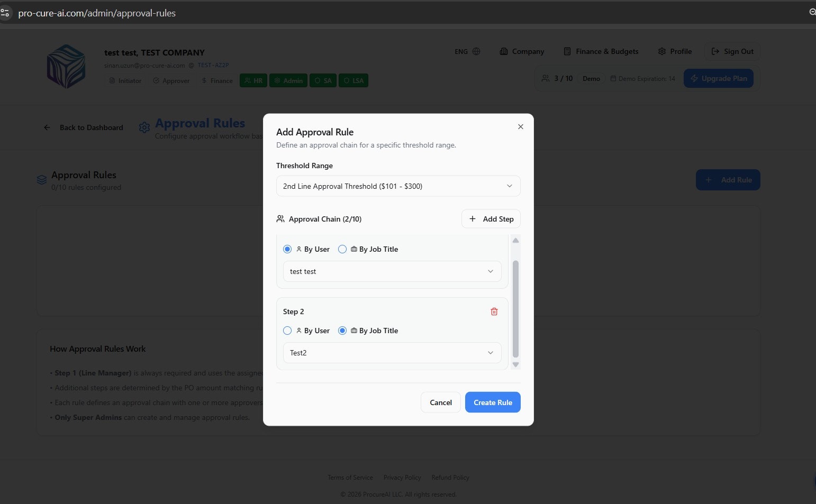The height and width of the screenshot is (504, 816).
Task: Click the user icon beside By User in Step 2
Action: coord(299,331)
